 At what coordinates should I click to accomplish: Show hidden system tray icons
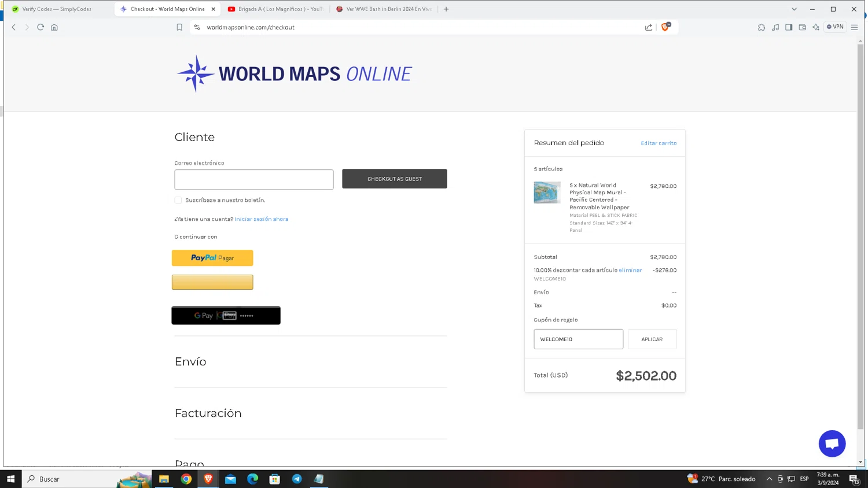pyautogui.click(x=769, y=479)
